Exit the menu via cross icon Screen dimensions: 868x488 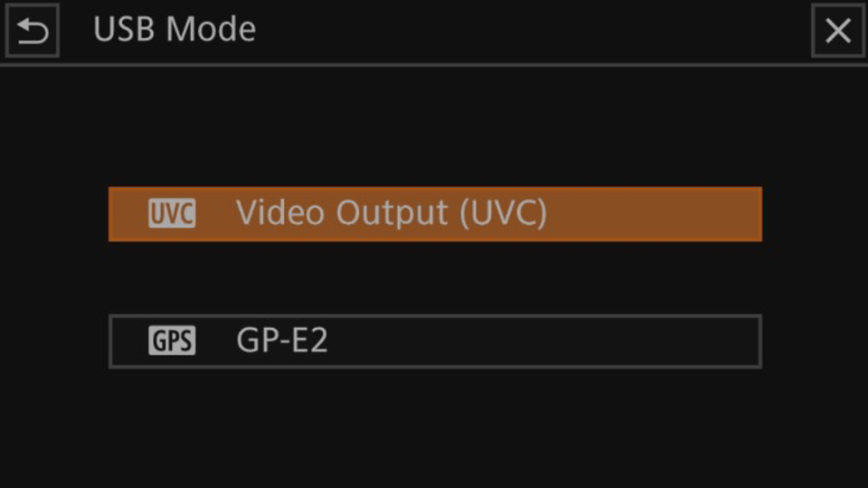click(838, 30)
